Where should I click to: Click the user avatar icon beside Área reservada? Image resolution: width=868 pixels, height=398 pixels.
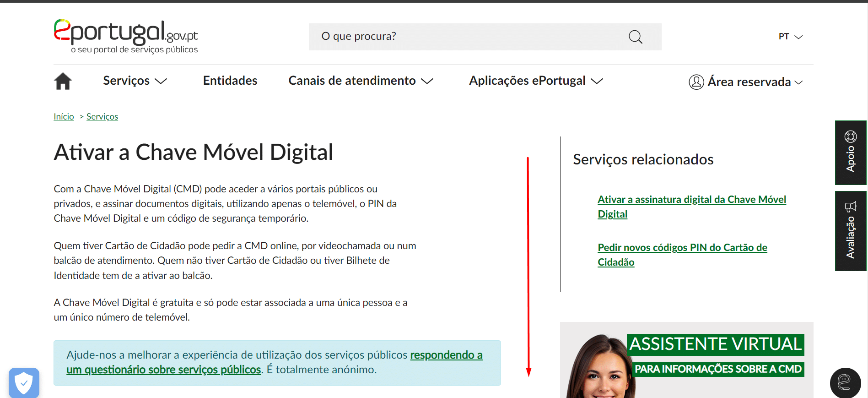[696, 82]
